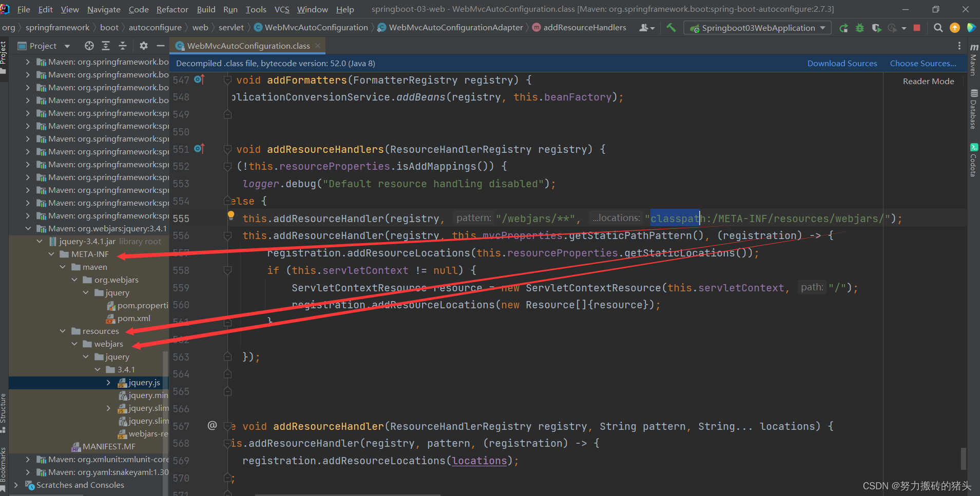Open the Structure tool window
The height and width of the screenshot is (496, 980).
(x=4, y=412)
